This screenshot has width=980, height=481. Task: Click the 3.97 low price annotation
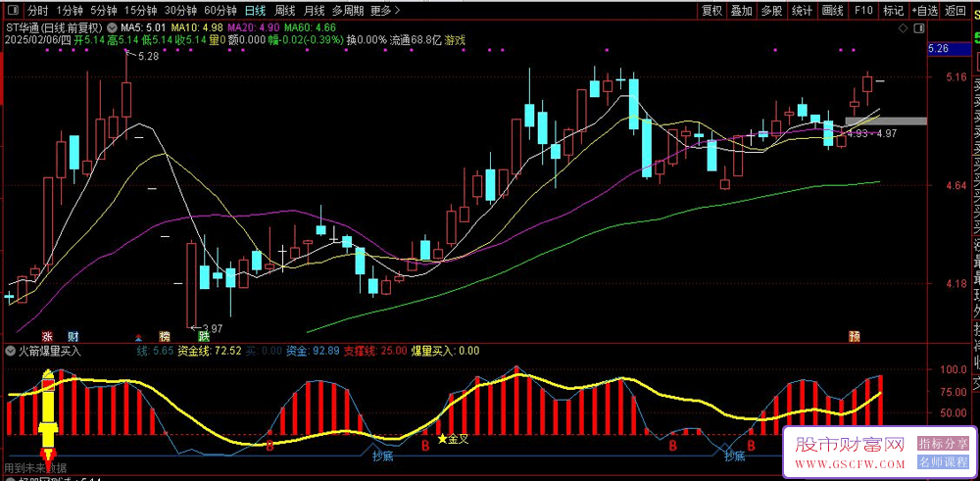click(213, 328)
